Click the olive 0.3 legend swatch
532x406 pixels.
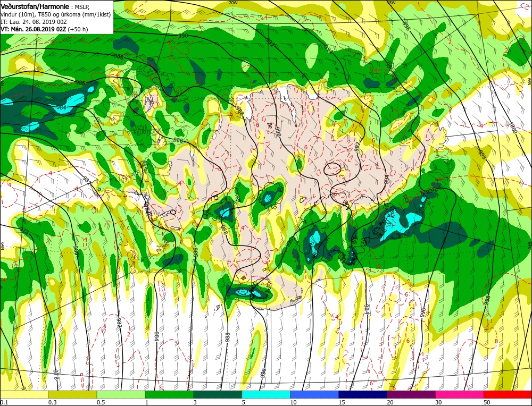(72, 394)
